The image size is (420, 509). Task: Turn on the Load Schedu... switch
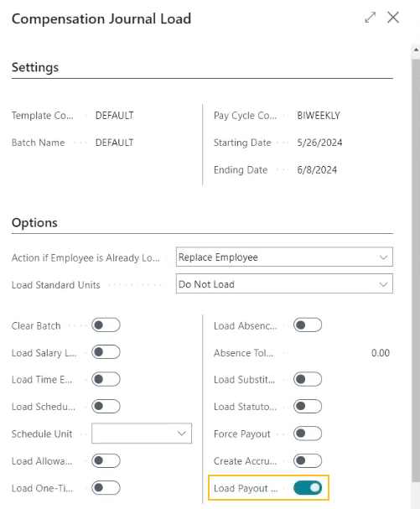[106, 406]
